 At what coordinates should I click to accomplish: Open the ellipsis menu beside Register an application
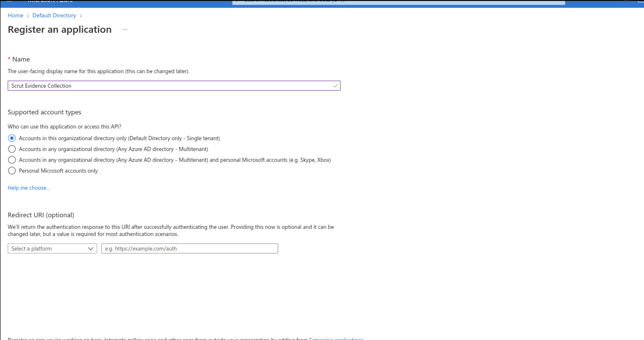click(x=125, y=29)
